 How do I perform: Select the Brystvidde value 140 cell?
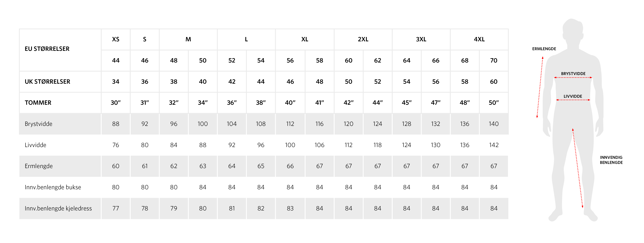(x=493, y=124)
